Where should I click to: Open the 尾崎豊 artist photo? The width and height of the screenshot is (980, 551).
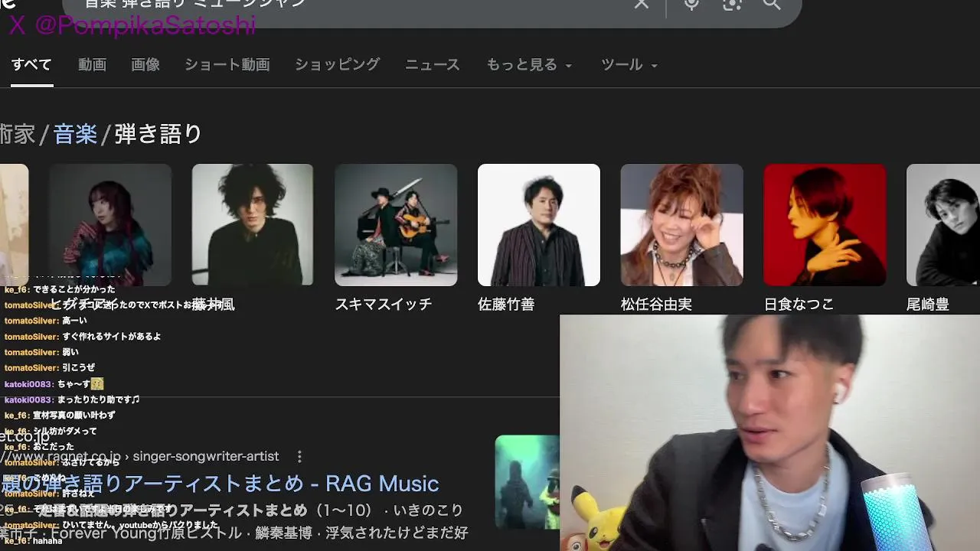pyautogui.click(x=943, y=225)
